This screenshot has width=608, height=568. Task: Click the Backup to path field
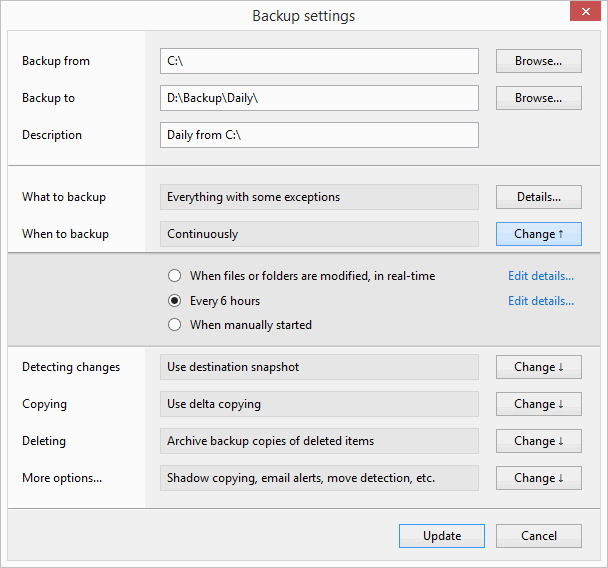[x=319, y=98]
